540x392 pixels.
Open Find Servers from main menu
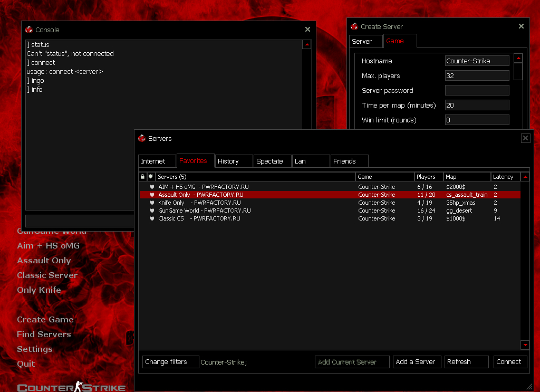tap(44, 334)
